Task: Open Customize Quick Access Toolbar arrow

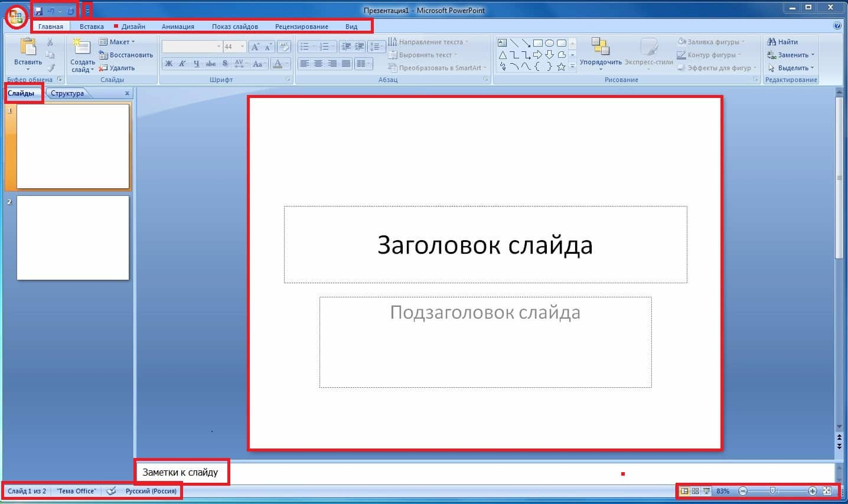Action: coord(87,11)
